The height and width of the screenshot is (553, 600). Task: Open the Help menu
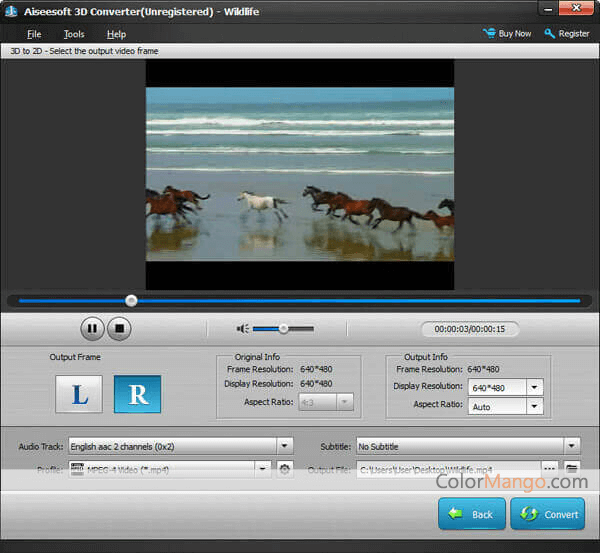[x=116, y=34]
